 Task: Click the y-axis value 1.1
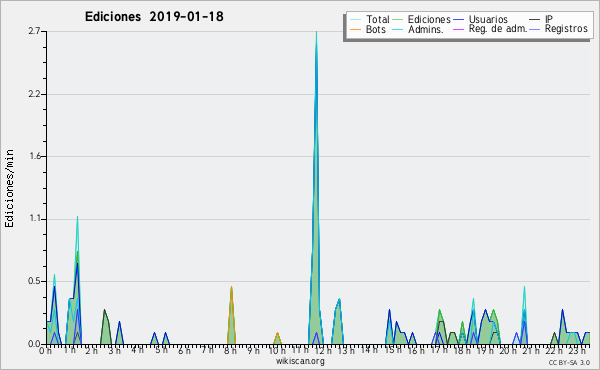[x=34, y=219]
